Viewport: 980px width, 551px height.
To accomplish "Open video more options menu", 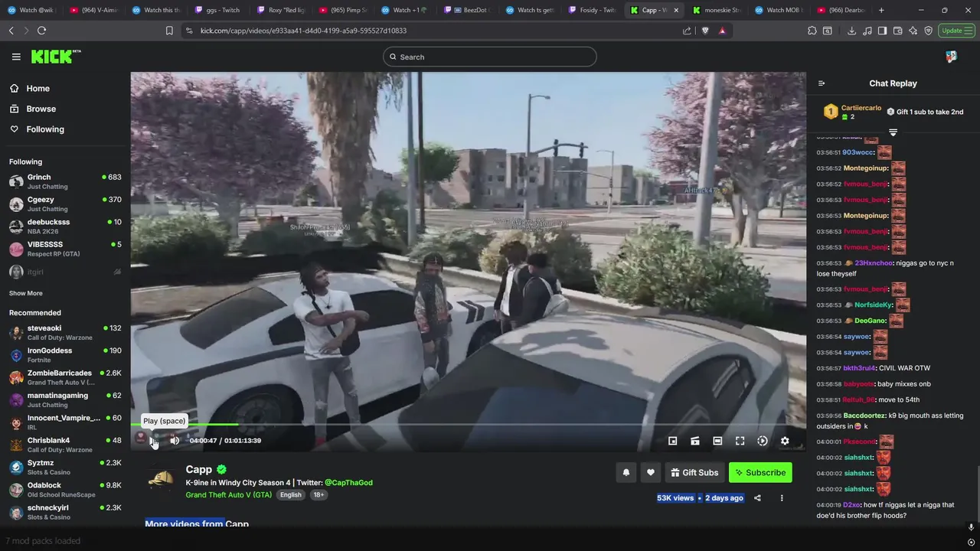I will coord(782,498).
